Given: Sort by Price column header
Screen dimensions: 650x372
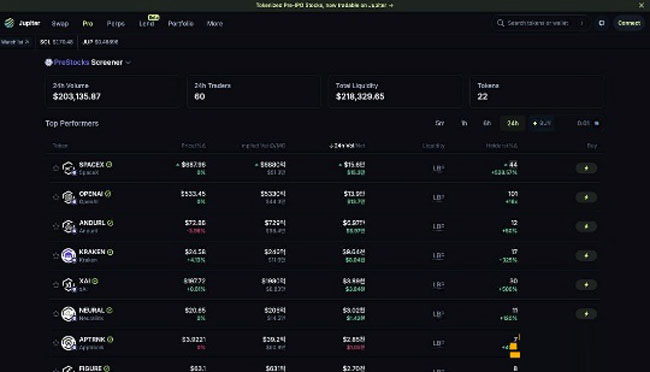Looking at the screenshot, I should pyautogui.click(x=193, y=146).
